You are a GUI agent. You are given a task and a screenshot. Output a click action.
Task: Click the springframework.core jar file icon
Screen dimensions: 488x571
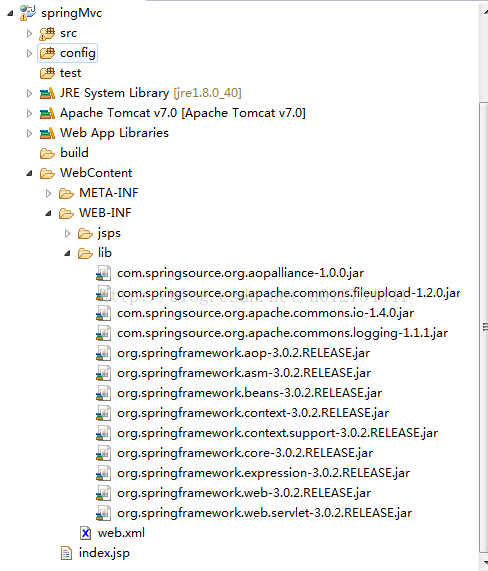[103, 453]
